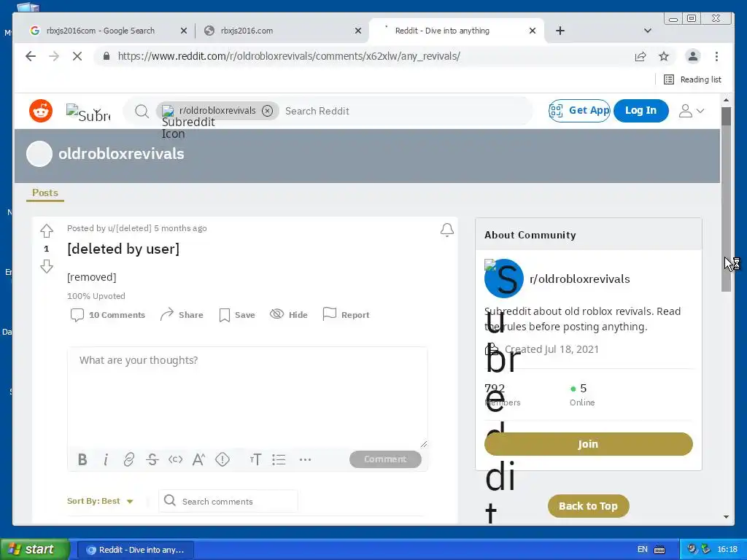Toggle inline code formatting
The image size is (747, 560).
(175, 459)
